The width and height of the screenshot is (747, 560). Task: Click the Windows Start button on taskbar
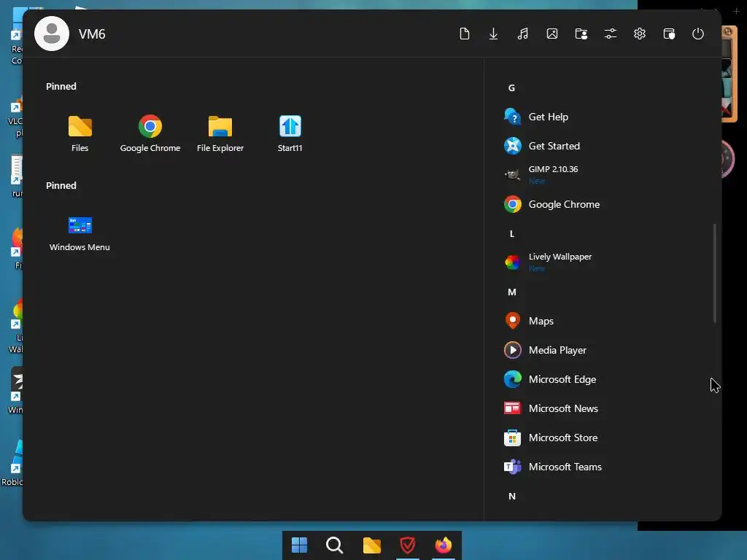click(299, 545)
